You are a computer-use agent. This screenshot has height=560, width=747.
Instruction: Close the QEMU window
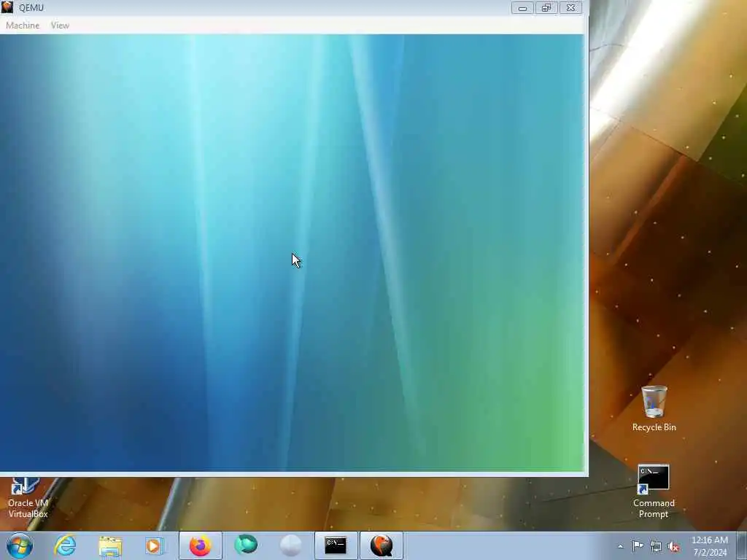click(570, 7)
